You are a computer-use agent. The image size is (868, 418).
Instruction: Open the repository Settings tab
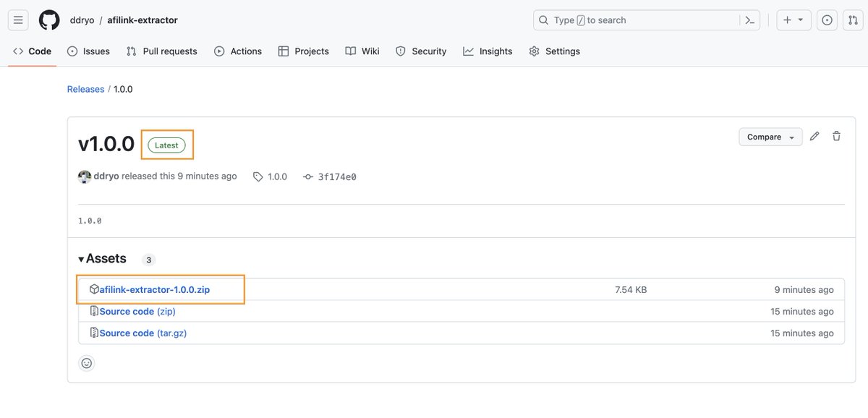tap(555, 51)
